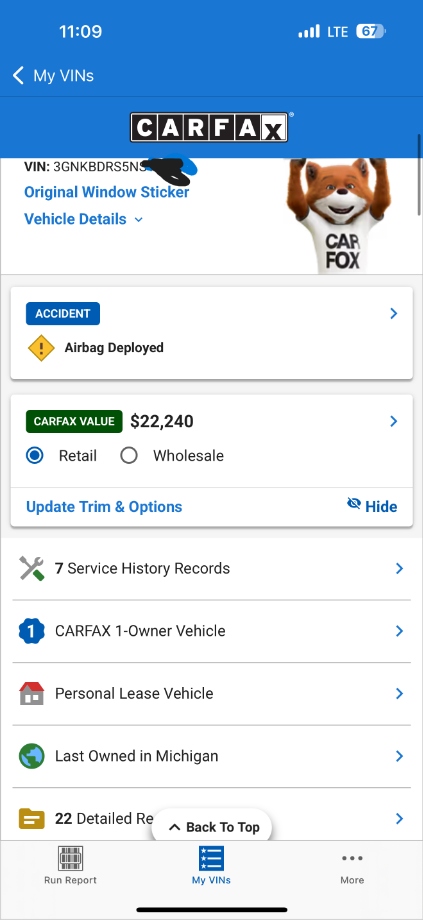Expand Last Owned in Michigan chevron
This screenshot has width=423, height=920.
click(400, 756)
